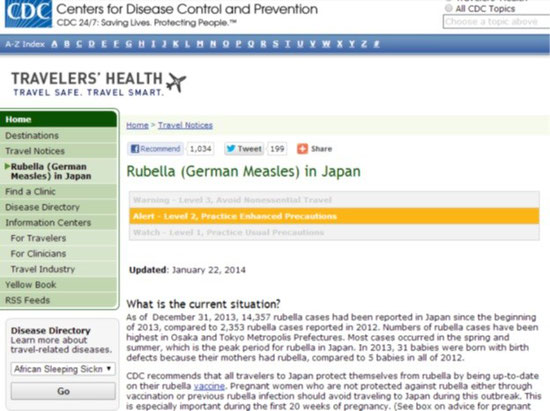550x411 pixels.
Task: Click the Centers for Disease Control and Prevention title
Action: (187, 9)
